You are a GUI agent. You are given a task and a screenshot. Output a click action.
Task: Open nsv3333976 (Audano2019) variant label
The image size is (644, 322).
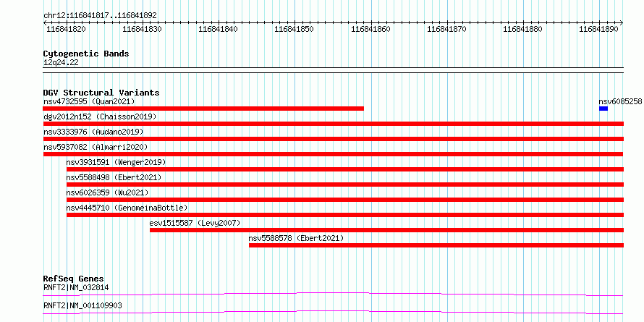93,132
